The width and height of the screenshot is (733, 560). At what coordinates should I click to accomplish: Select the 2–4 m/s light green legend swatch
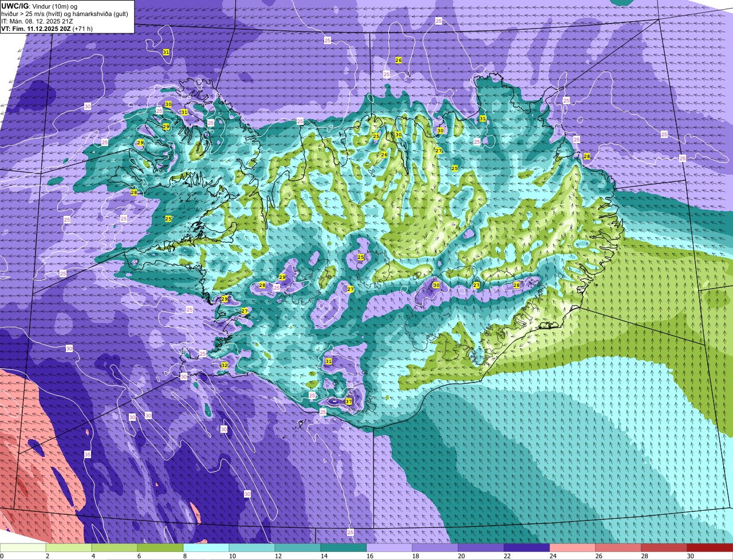[x=69, y=547]
